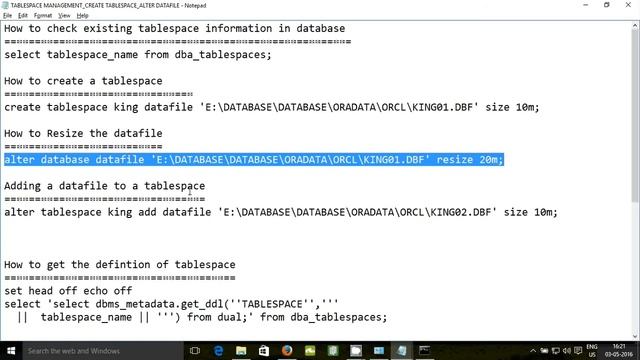Screen dimensions: 640x360
Task: Show hidden system tray icons
Action: tap(533, 351)
